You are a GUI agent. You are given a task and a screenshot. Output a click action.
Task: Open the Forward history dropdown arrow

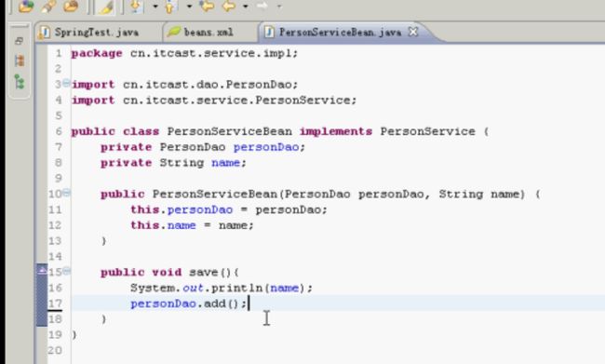click(279, 7)
